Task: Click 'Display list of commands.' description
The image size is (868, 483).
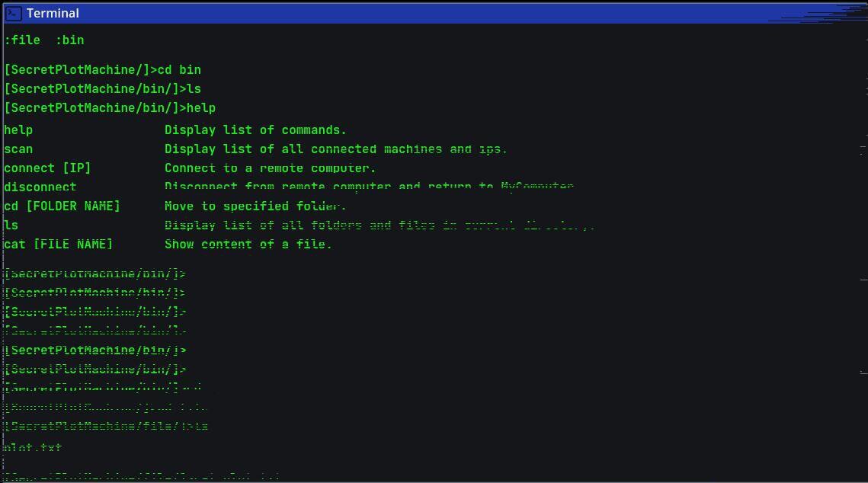Action: [255, 130]
